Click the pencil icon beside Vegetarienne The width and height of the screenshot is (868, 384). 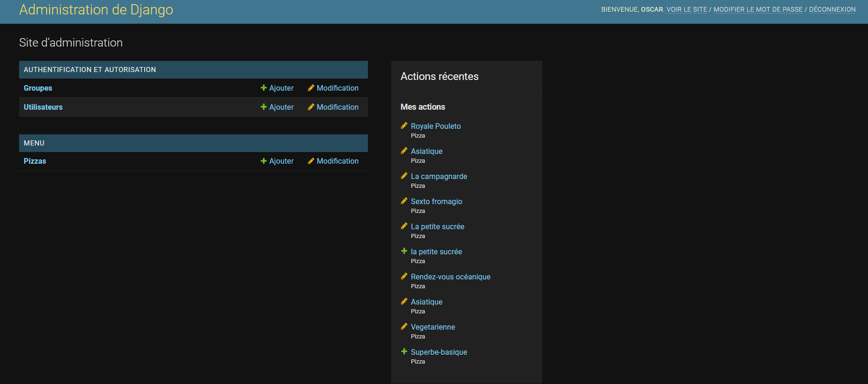click(x=404, y=326)
